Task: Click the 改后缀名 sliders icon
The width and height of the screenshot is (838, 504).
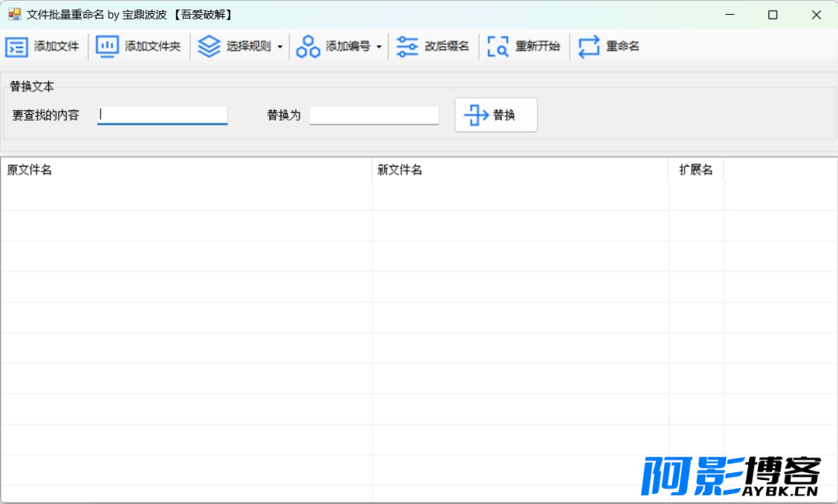Action: pyautogui.click(x=407, y=47)
